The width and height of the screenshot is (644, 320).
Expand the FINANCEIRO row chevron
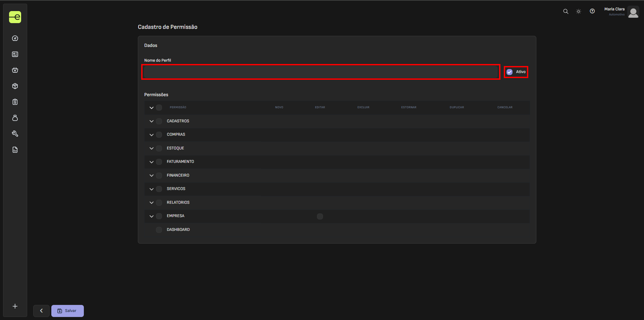152,176
